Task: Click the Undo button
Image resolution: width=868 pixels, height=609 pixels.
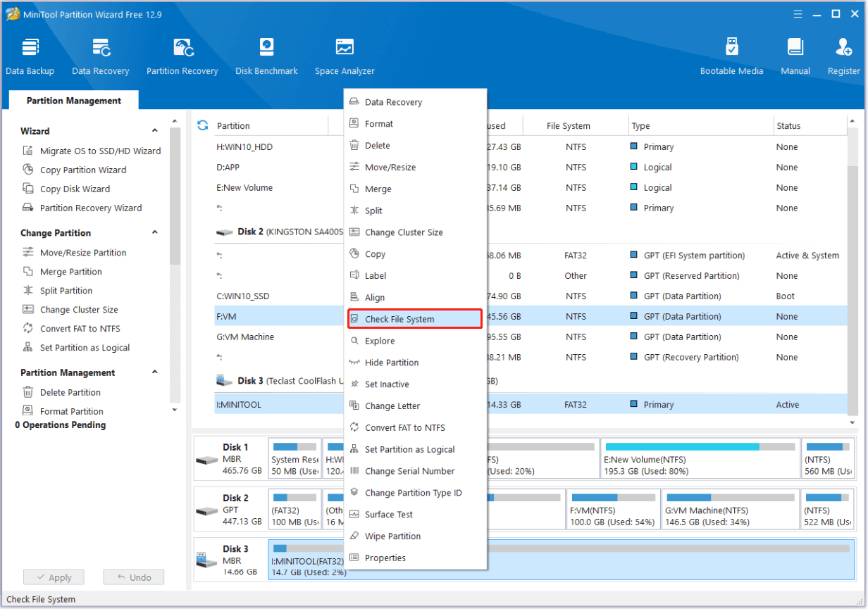Action: click(x=134, y=577)
